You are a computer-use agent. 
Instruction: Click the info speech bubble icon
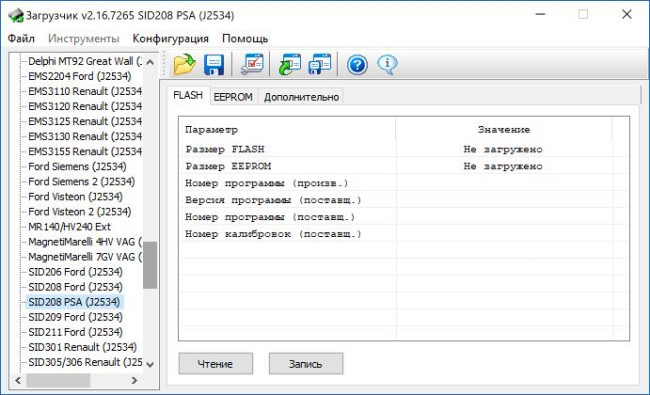coord(388,65)
